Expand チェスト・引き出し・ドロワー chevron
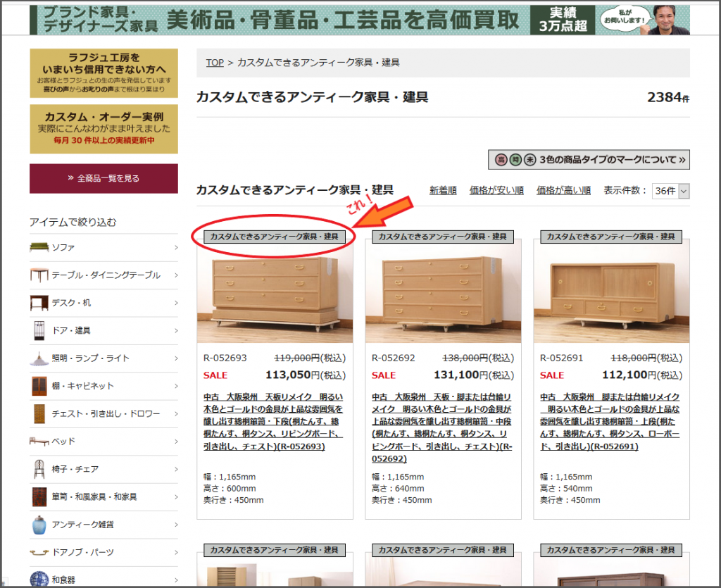Screen dimensions: 721x588 pos(176,414)
